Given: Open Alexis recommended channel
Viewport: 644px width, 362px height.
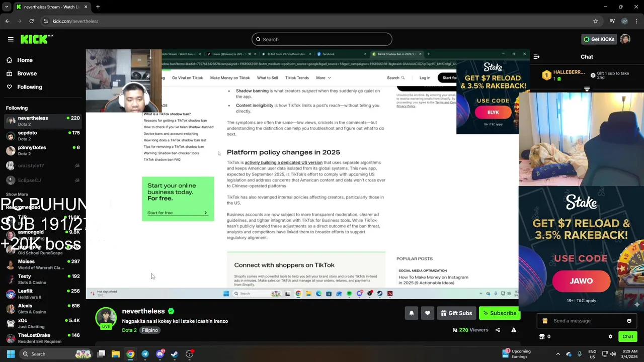Looking at the screenshot, I should (x=43, y=308).
